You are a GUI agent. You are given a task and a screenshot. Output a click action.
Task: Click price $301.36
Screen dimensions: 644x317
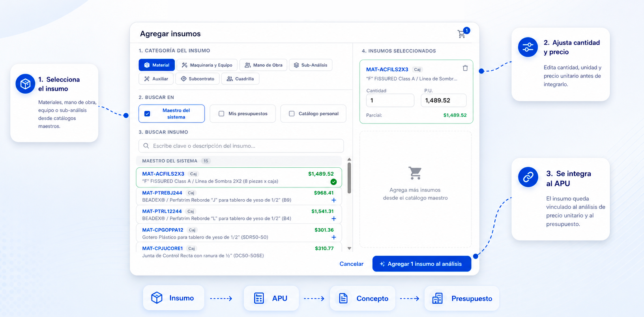(x=324, y=230)
